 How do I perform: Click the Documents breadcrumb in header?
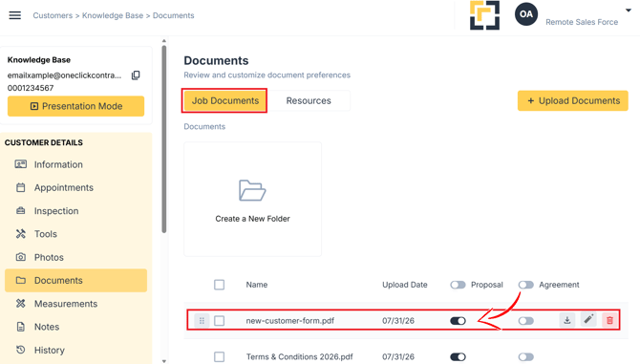click(x=174, y=15)
